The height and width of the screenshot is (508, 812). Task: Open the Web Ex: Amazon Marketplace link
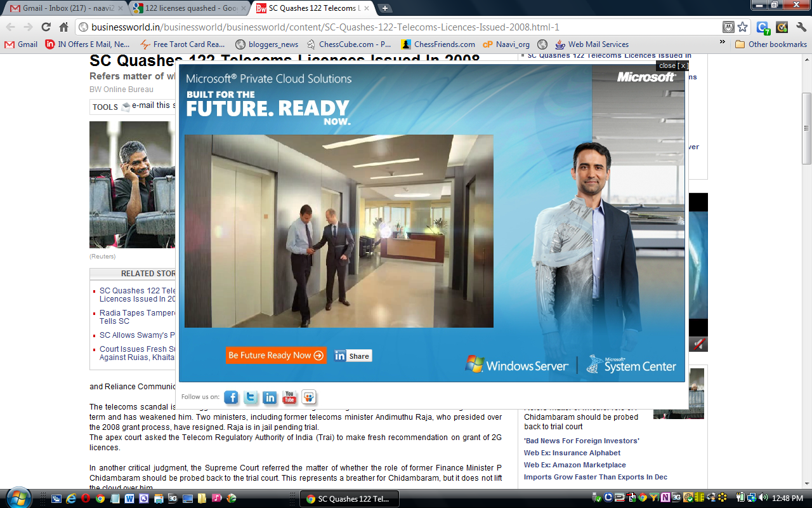pos(575,465)
